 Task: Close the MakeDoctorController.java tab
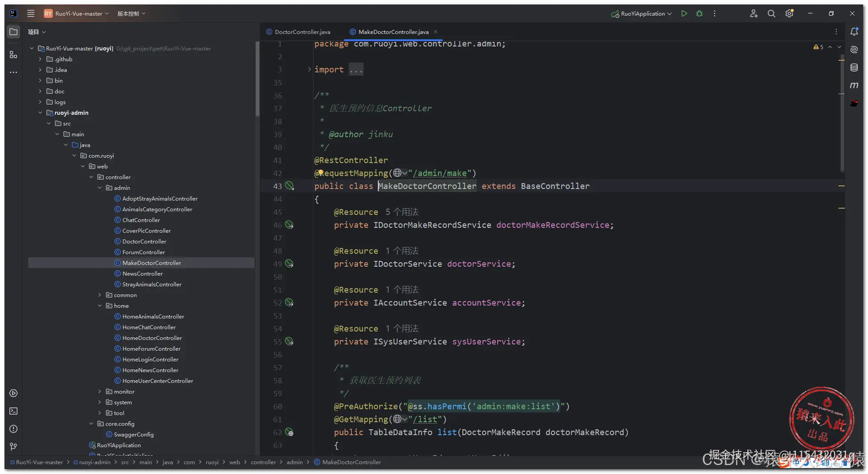pos(436,32)
